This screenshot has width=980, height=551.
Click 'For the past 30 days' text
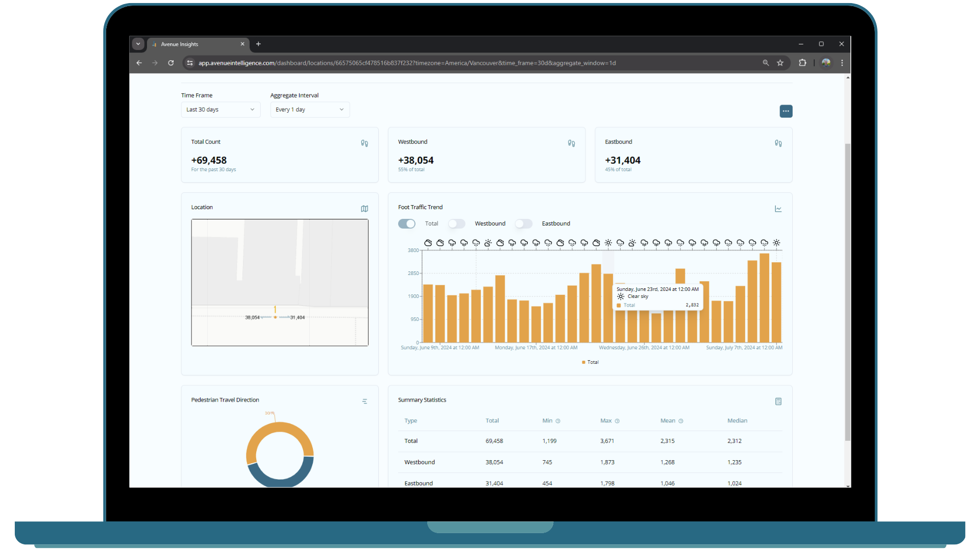pos(213,170)
